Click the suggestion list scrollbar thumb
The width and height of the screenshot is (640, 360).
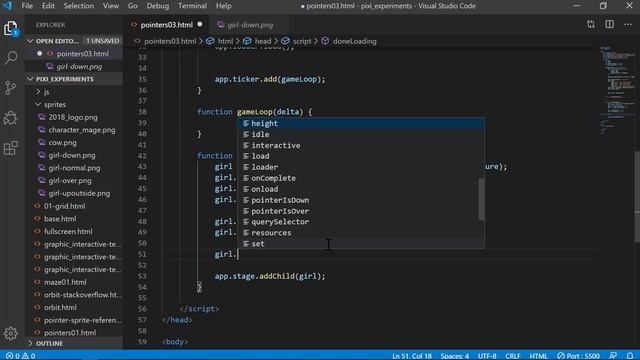(x=482, y=199)
